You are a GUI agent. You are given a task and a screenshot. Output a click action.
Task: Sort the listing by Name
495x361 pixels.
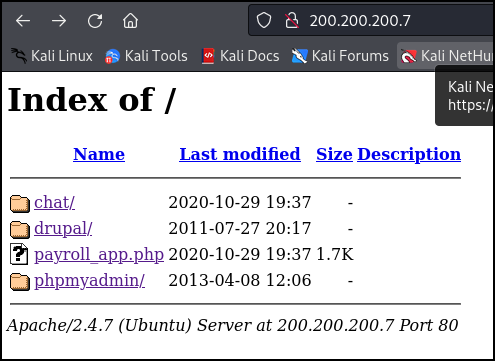[x=99, y=154]
